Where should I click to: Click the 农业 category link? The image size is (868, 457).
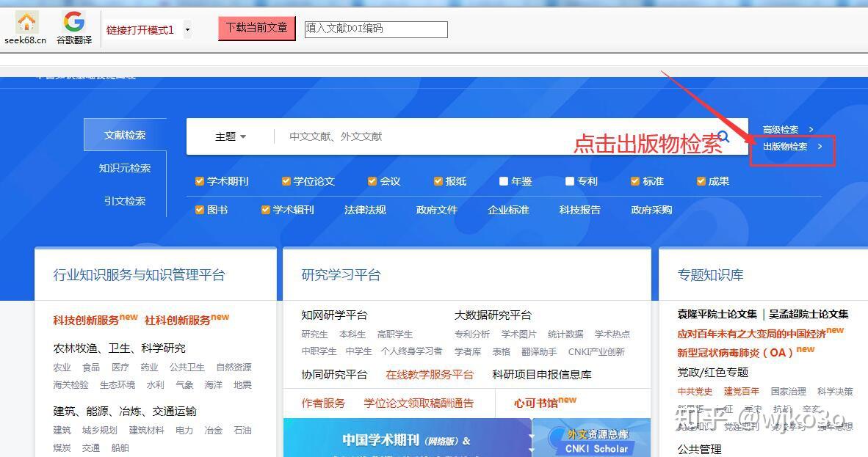(62, 368)
